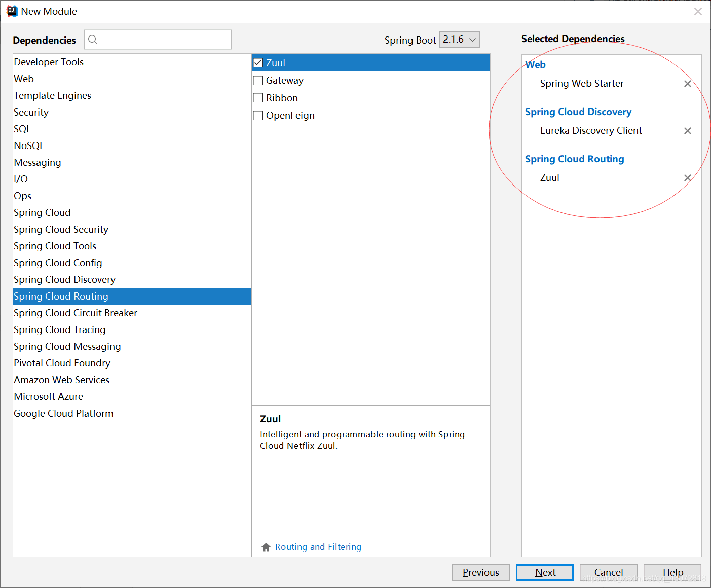Click Eureka Discovery Client entry
This screenshot has width=711, height=588.
click(x=591, y=130)
